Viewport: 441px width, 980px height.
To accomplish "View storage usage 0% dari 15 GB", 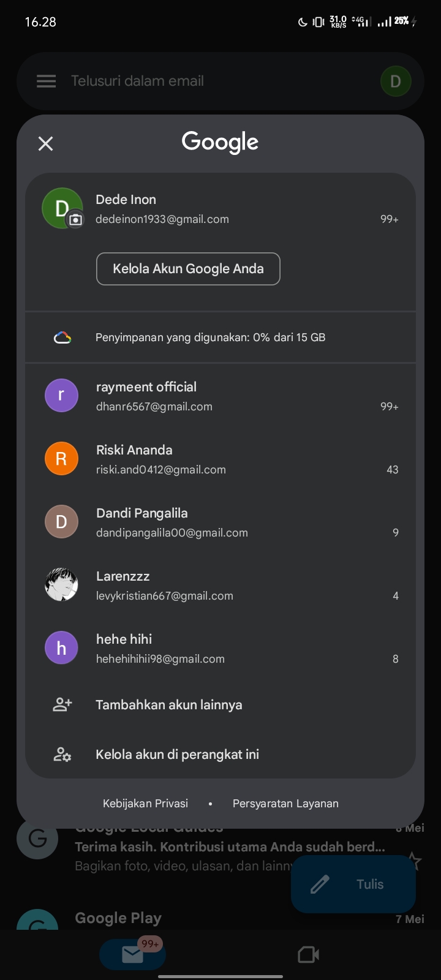I will tap(210, 337).
